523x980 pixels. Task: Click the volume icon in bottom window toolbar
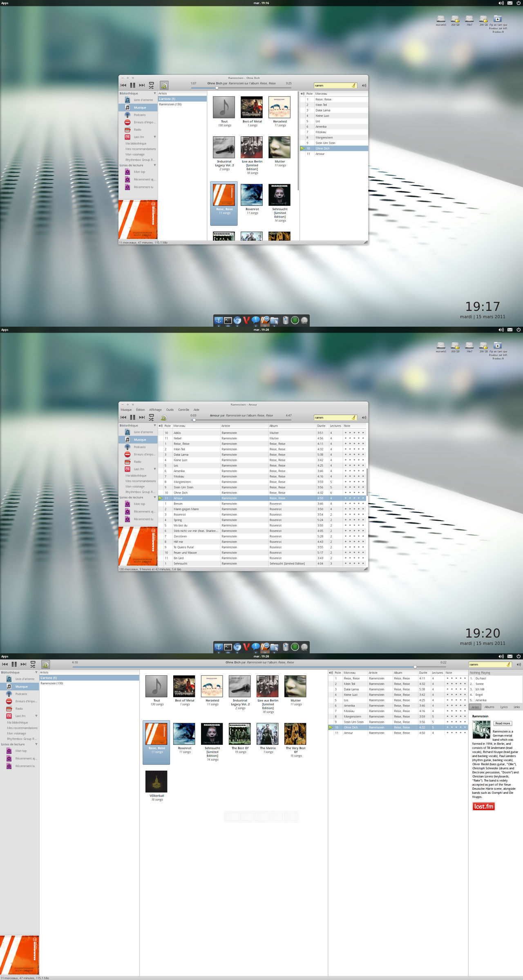pos(519,664)
